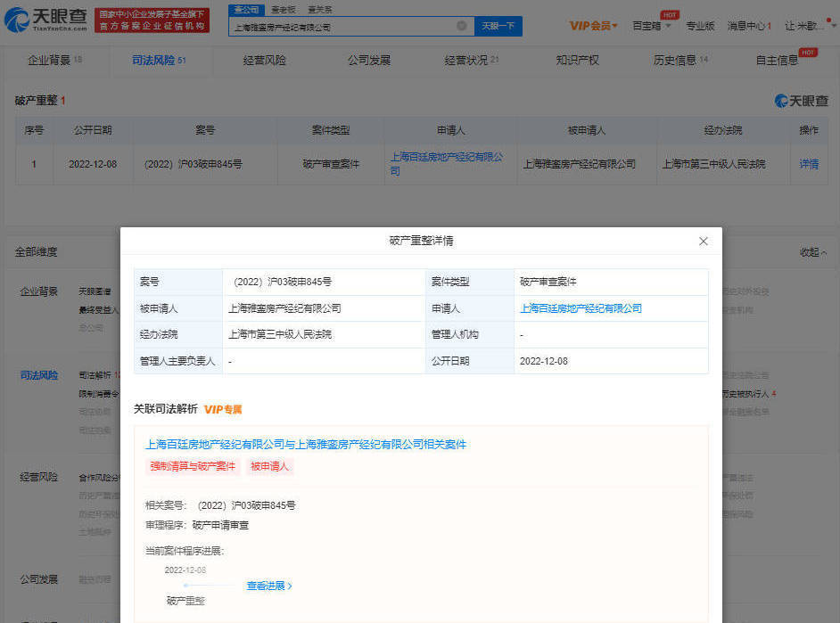
Task: Select the 查公司 search tab
Action: point(246,10)
